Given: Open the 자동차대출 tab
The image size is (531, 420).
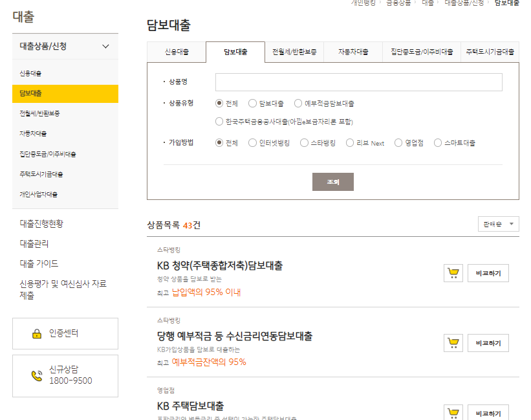Looking at the screenshot, I should pyautogui.click(x=354, y=51).
